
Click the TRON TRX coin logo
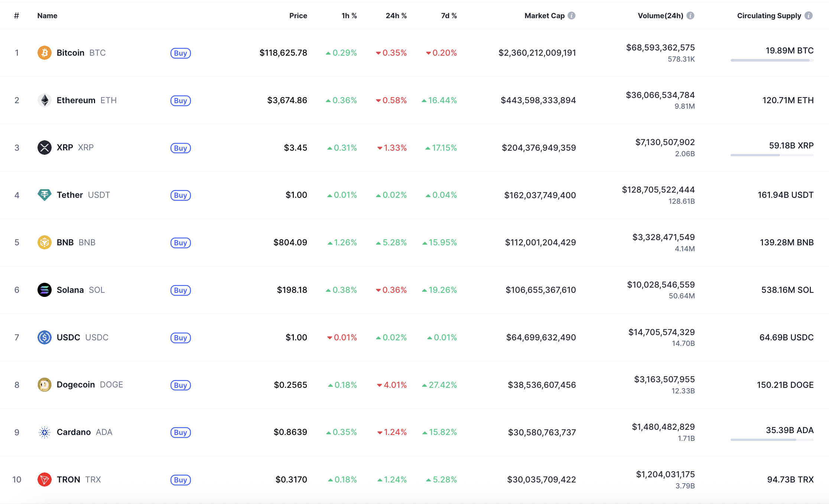click(x=44, y=479)
